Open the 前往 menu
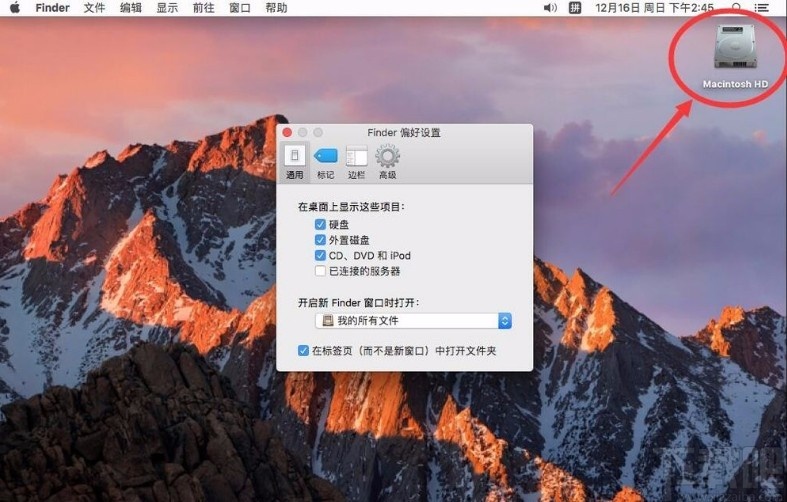Viewport: 787px width, 502px height. pyautogui.click(x=203, y=8)
